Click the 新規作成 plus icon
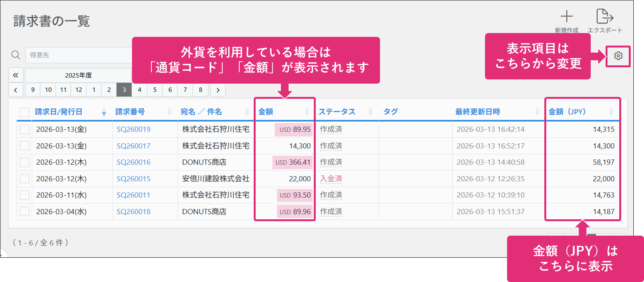 click(566, 17)
